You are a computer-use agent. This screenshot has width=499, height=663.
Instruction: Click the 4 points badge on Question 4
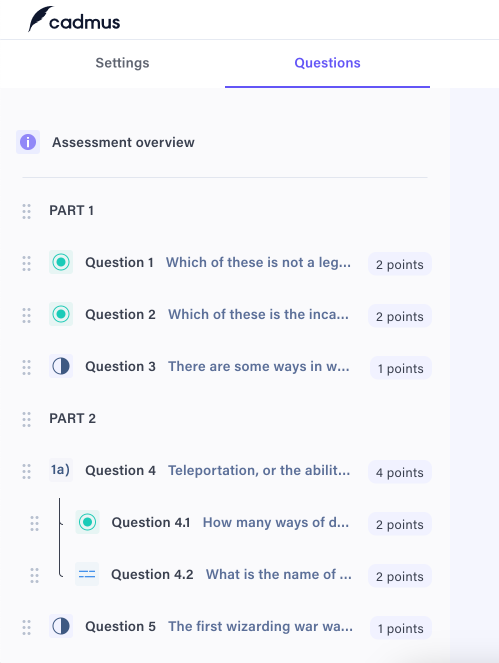(x=400, y=472)
